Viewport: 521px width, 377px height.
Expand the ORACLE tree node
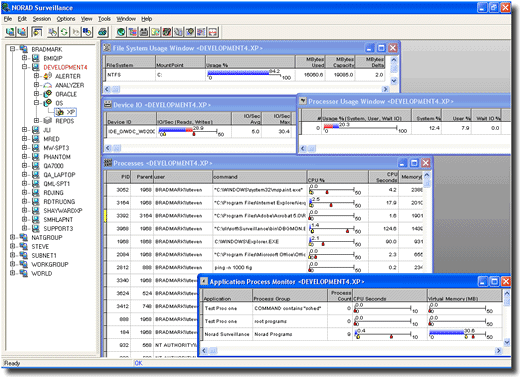point(36,94)
